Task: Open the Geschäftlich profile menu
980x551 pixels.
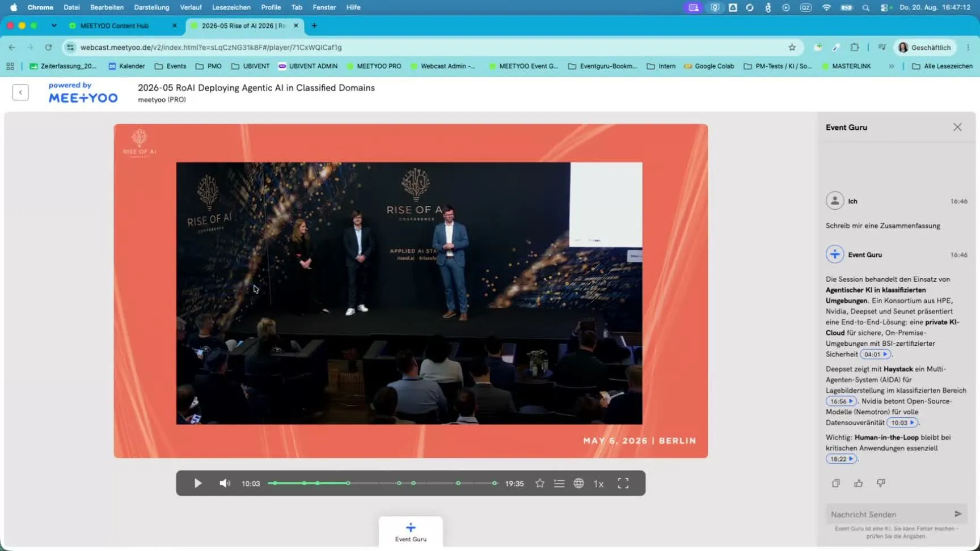Action: (924, 48)
